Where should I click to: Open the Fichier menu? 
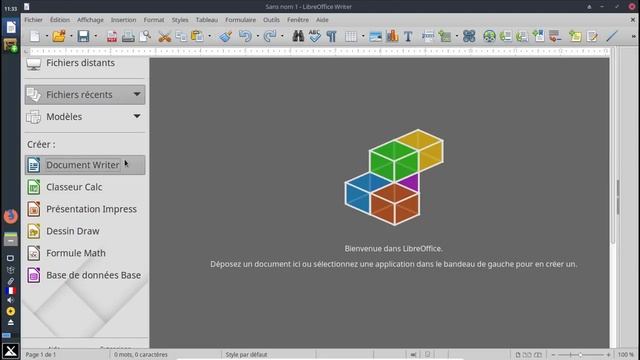coord(33,20)
